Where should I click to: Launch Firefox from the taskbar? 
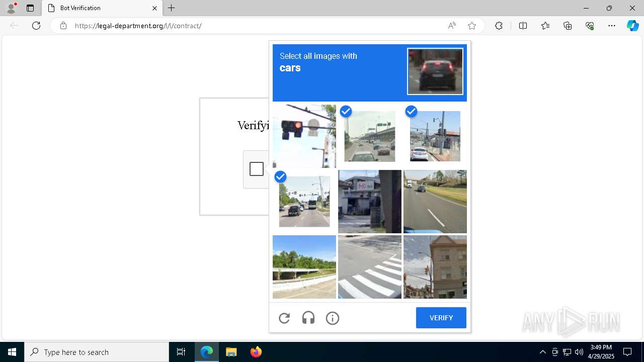pyautogui.click(x=256, y=352)
